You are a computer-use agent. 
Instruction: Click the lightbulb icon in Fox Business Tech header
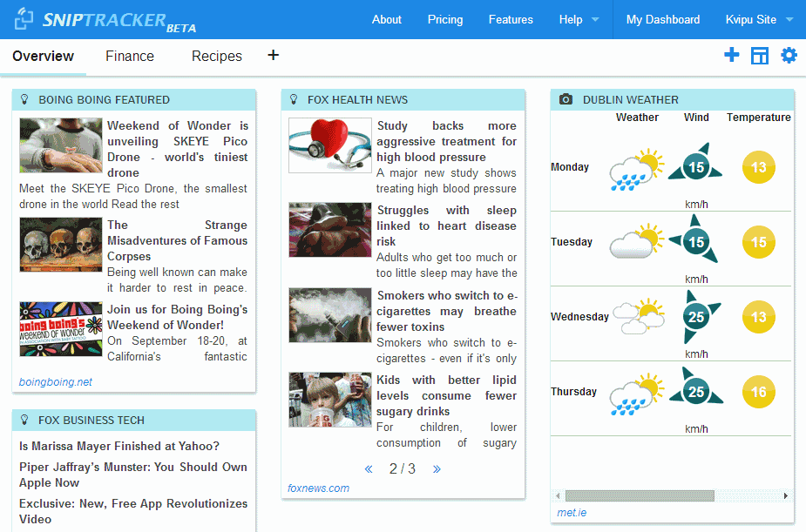[24, 420]
